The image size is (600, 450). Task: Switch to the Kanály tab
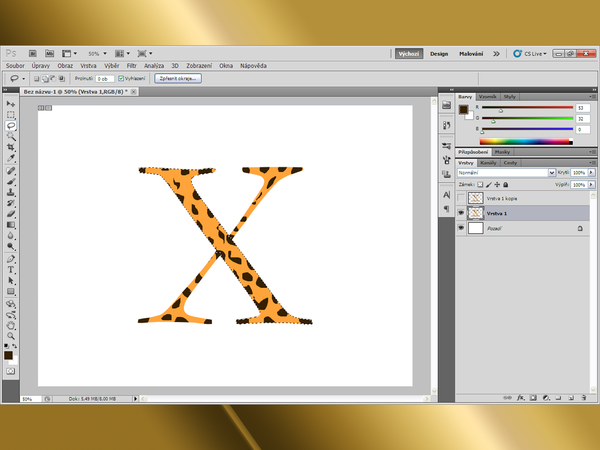pos(489,161)
